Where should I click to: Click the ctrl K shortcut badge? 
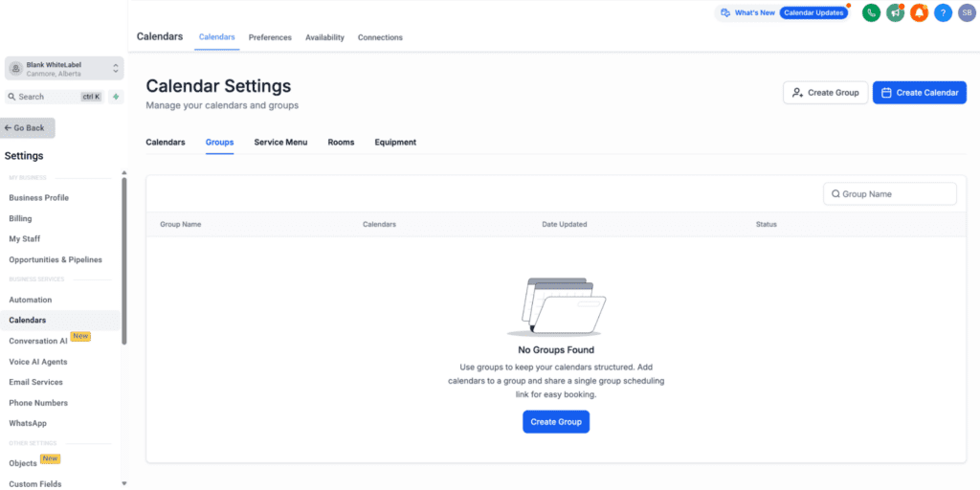click(x=91, y=97)
